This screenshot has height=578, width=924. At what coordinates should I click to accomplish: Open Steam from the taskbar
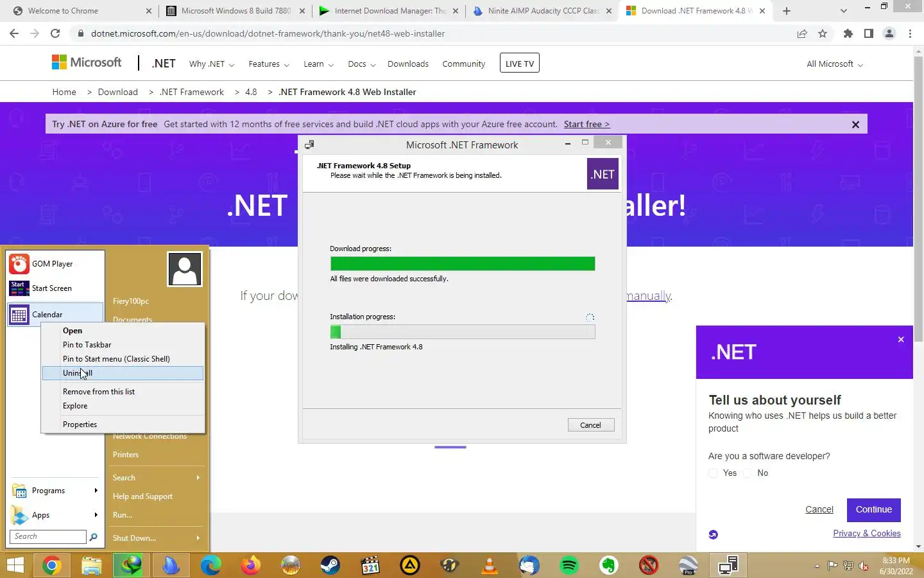tap(330, 566)
